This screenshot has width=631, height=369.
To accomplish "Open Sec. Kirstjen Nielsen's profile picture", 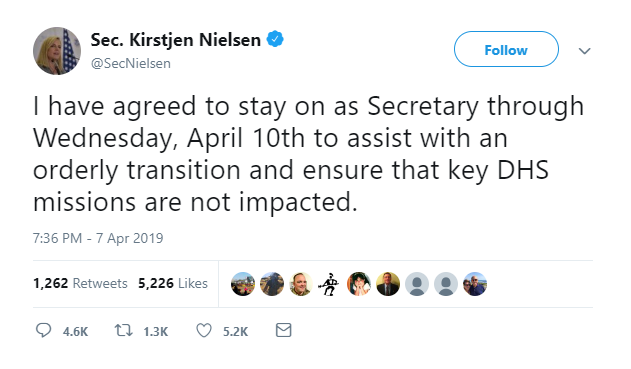I will 57,51.
